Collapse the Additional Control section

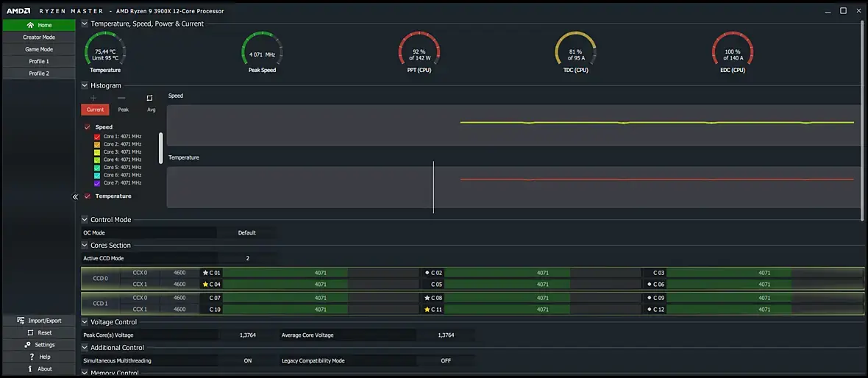[85, 348]
